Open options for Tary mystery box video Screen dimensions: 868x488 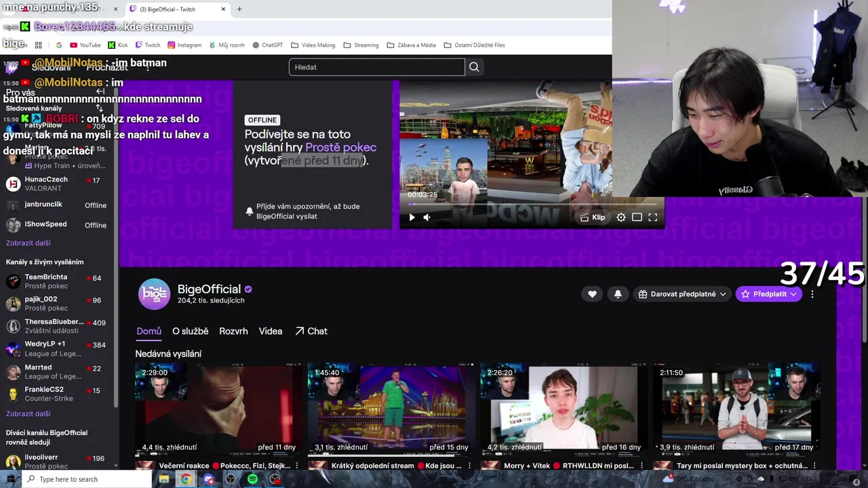pos(814,466)
